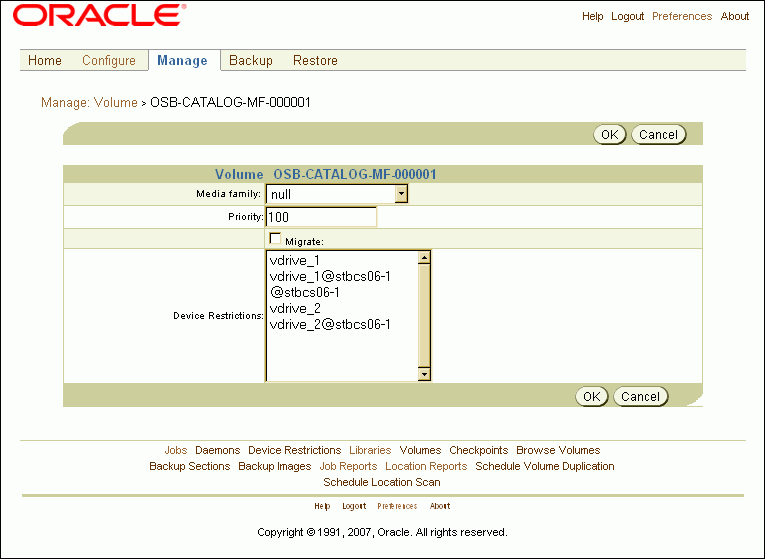This screenshot has height=559, width=765.
Task: Open the Device Restrictions footer link
Action: click(x=295, y=450)
